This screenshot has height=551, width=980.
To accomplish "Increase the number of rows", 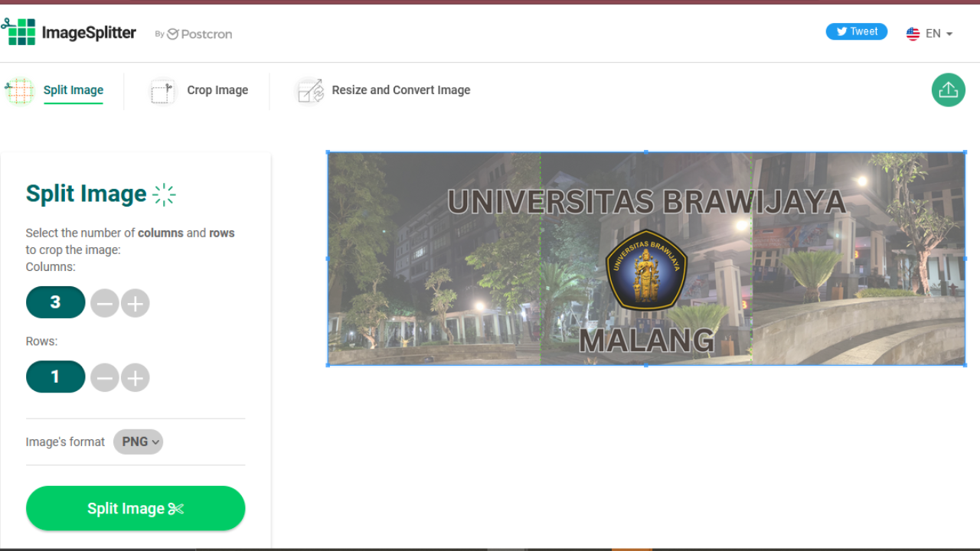I will [x=135, y=377].
